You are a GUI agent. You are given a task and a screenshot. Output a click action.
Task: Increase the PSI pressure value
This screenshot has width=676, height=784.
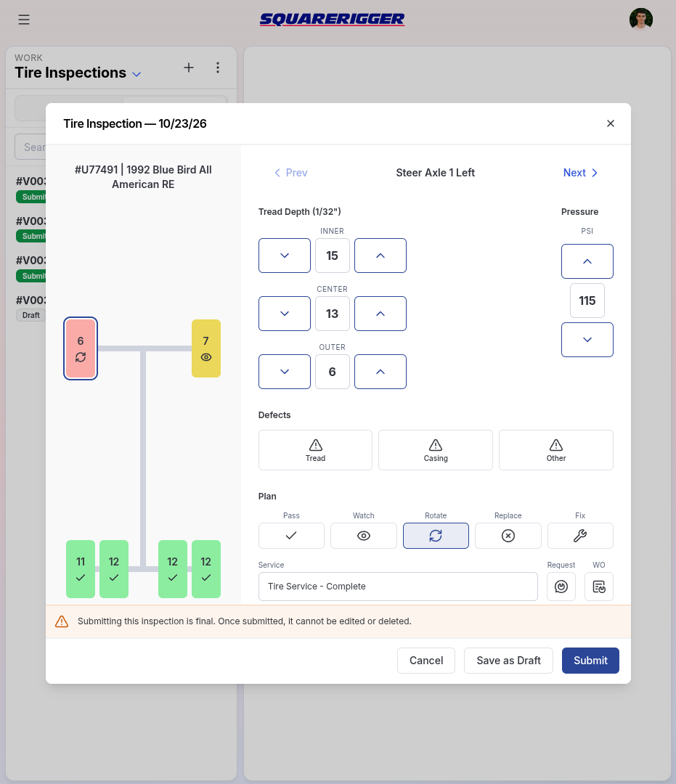click(x=587, y=261)
